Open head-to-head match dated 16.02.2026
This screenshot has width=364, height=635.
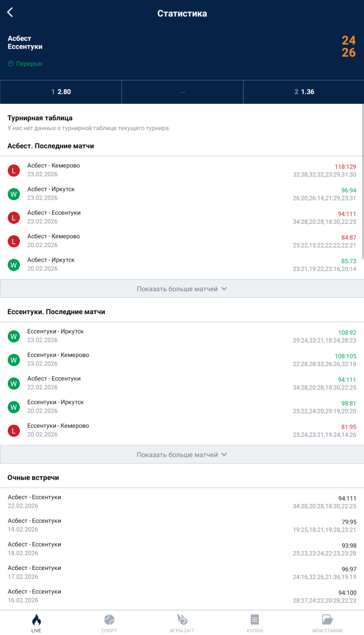coord(182,596)
